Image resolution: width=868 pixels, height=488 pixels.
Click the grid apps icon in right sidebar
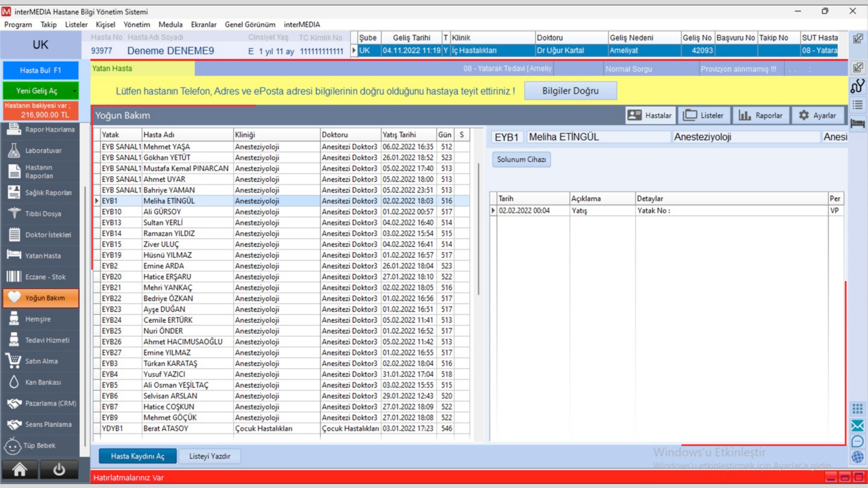pos(857,409)
